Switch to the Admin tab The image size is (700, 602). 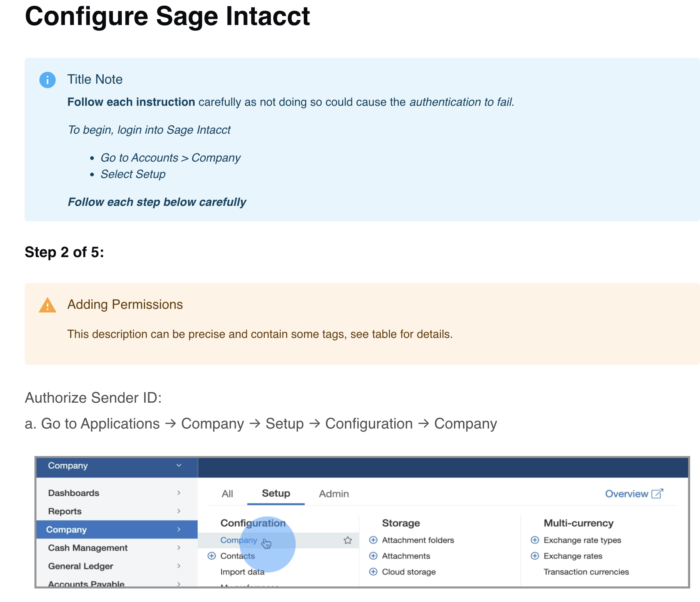point(334,494)
